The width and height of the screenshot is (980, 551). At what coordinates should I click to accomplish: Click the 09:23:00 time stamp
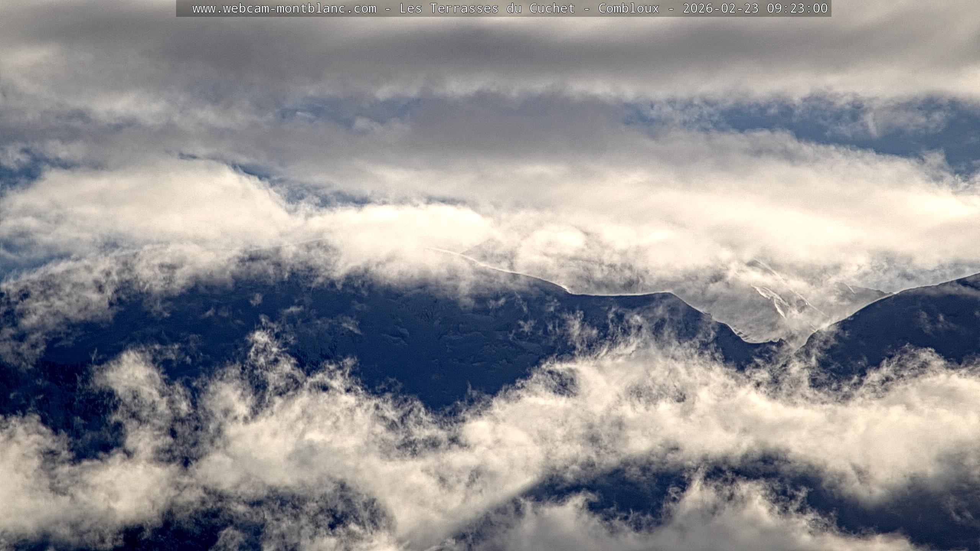[797, 8]
